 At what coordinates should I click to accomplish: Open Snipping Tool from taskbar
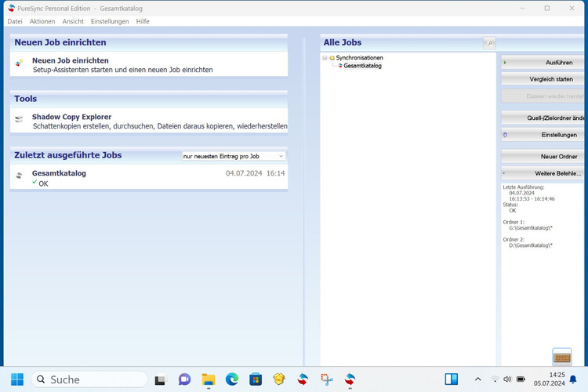[326, 379]
